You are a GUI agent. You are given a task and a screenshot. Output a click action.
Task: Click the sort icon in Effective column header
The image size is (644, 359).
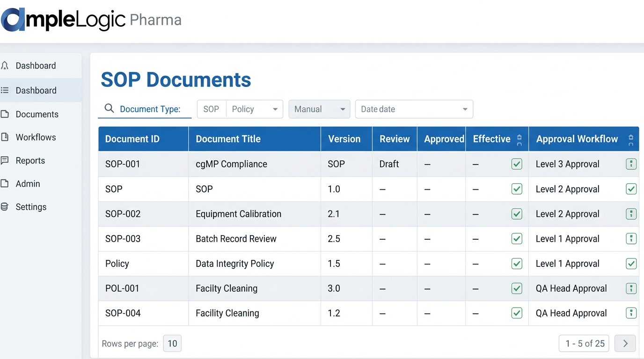[519, 139]
